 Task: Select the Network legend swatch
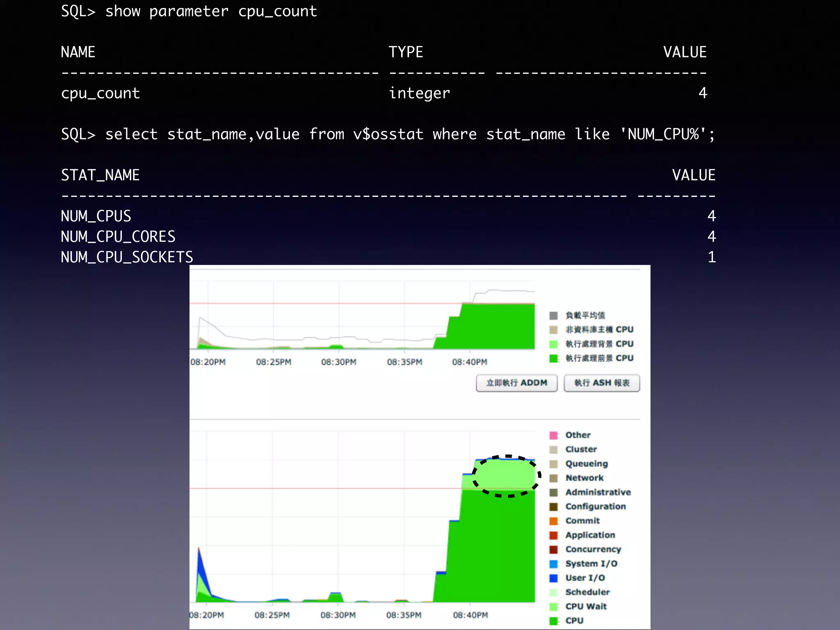point(553,478)
